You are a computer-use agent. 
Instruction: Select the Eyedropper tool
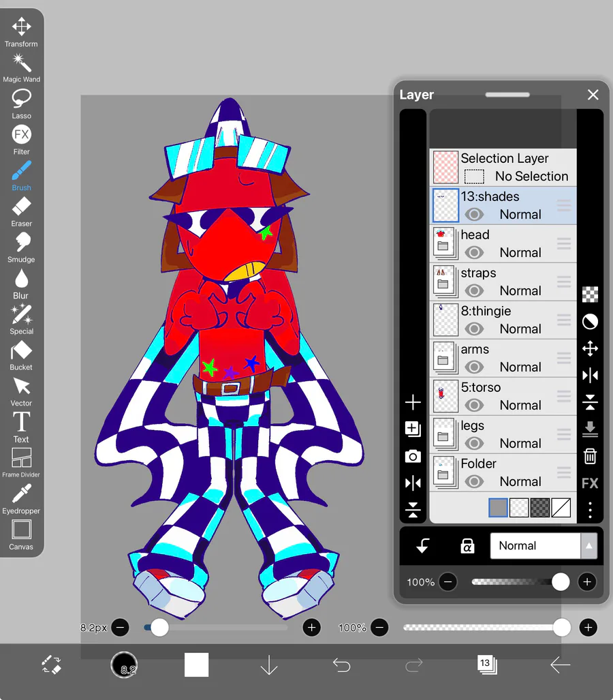(x=21, y=499)
